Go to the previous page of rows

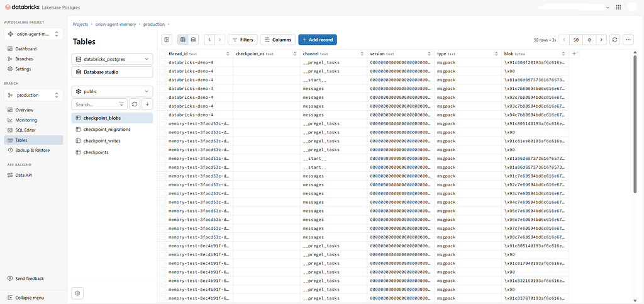click(564, 40)
